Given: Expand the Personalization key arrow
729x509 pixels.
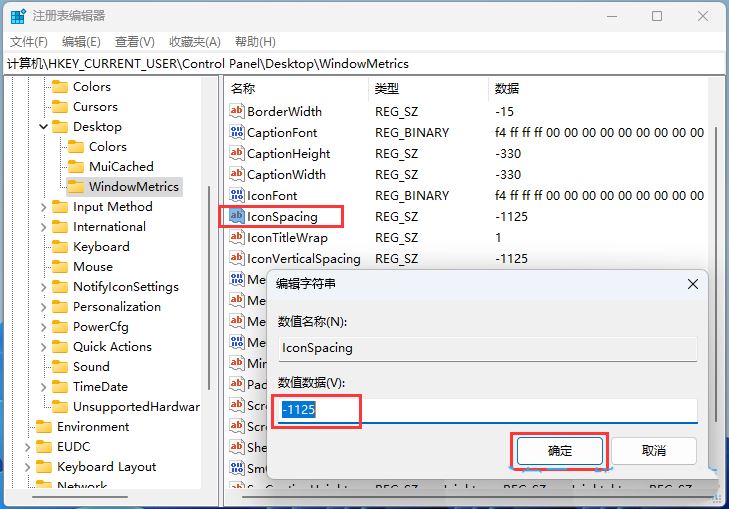Looking at the screenshot, I should point(43,307).
